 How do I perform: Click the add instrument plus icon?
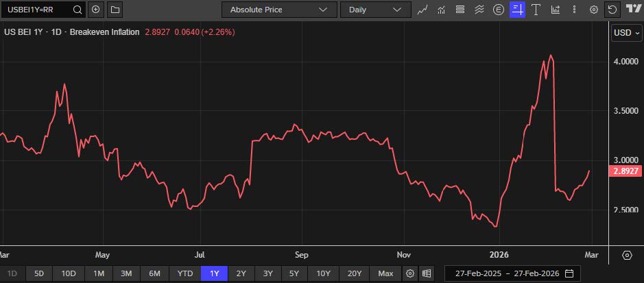click(x=96, y=10)
